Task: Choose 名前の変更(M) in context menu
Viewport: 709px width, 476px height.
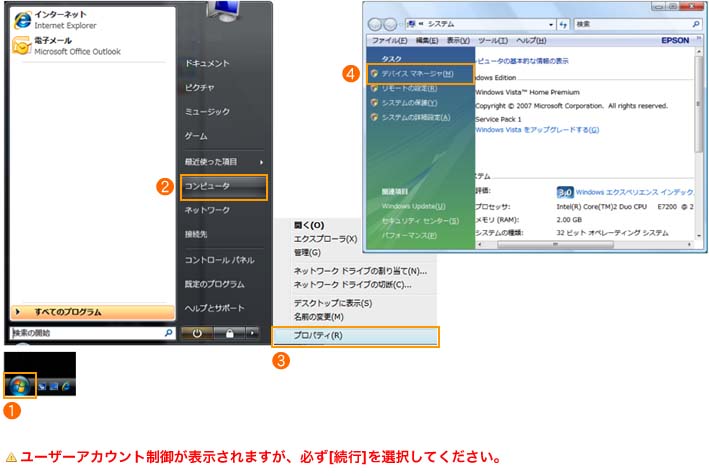Action: [318, 316]
